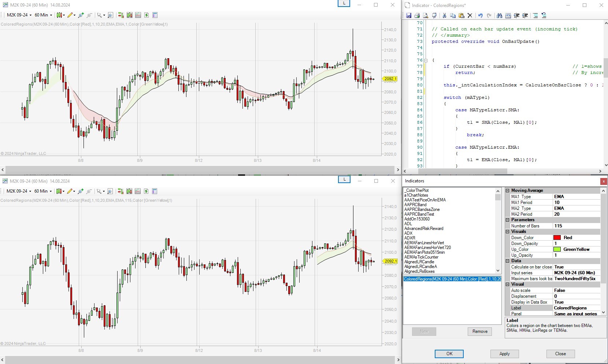This screenshot has height=364, width=608.
Task: Edit the Number of Bars value 115
Action: pyautogui.click(x=577, y=226)
